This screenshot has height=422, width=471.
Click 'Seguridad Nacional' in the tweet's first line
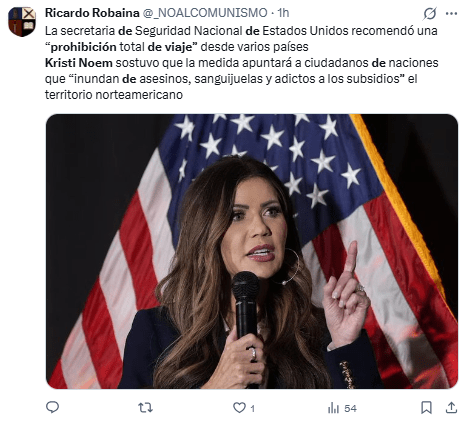click(189, 31)
